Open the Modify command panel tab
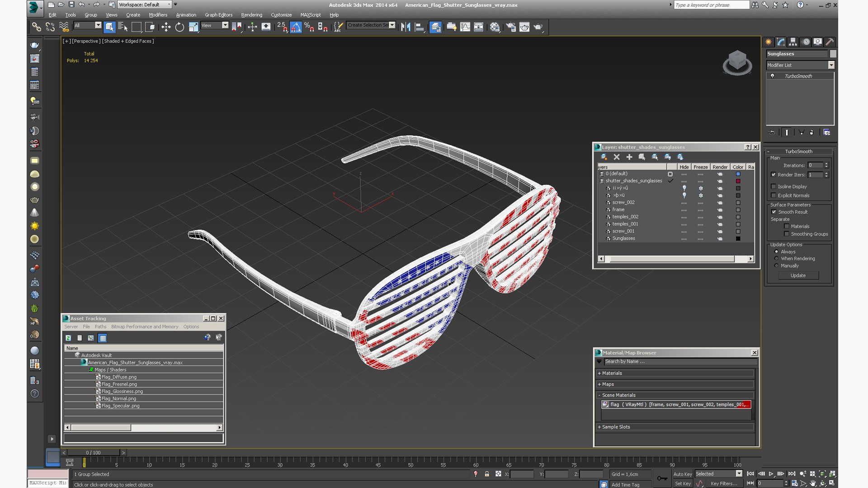This screenshot has height=488, width=868. (x=781, y=42)
